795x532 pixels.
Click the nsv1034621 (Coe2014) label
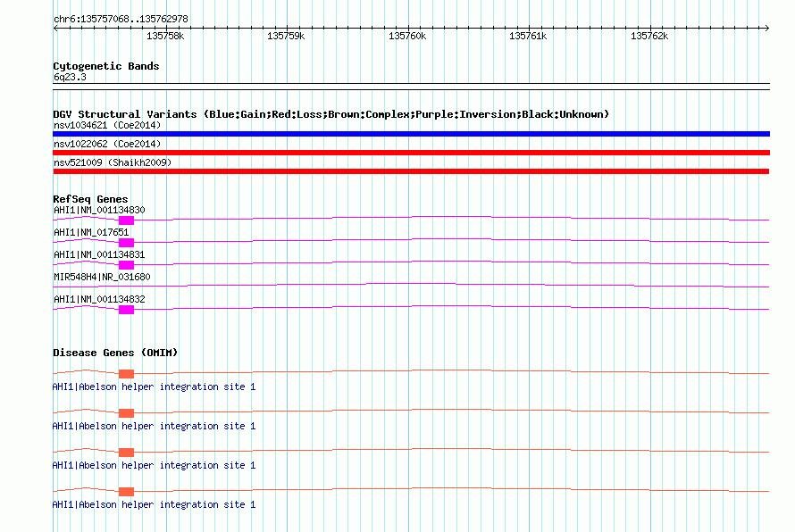pyautogui.click(x=107, y=125)
